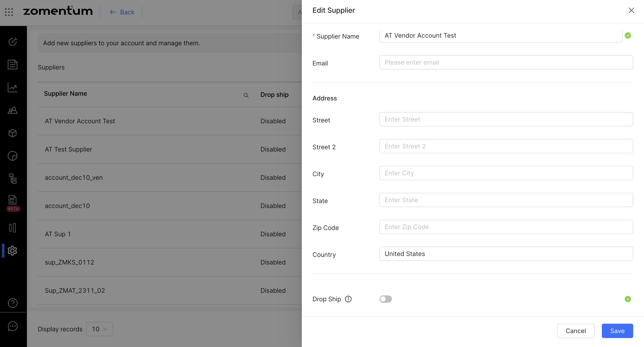Close the Edit Supplier panel

(631, 11)
